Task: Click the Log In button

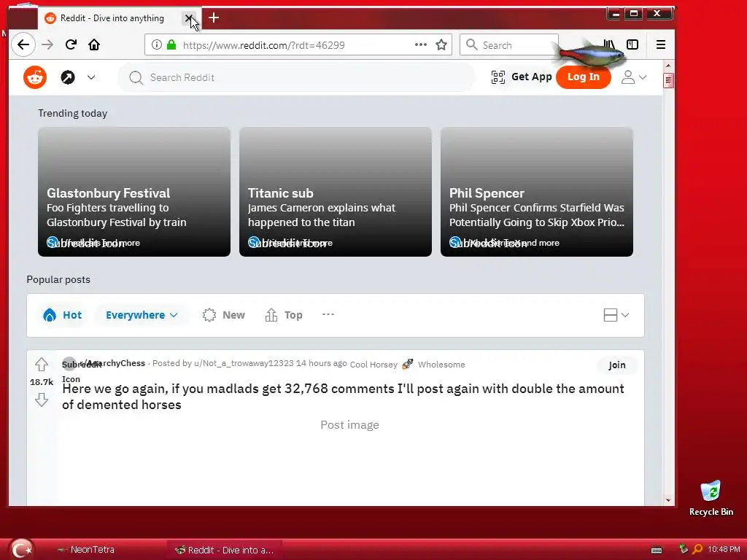Action: coord(583,77)
